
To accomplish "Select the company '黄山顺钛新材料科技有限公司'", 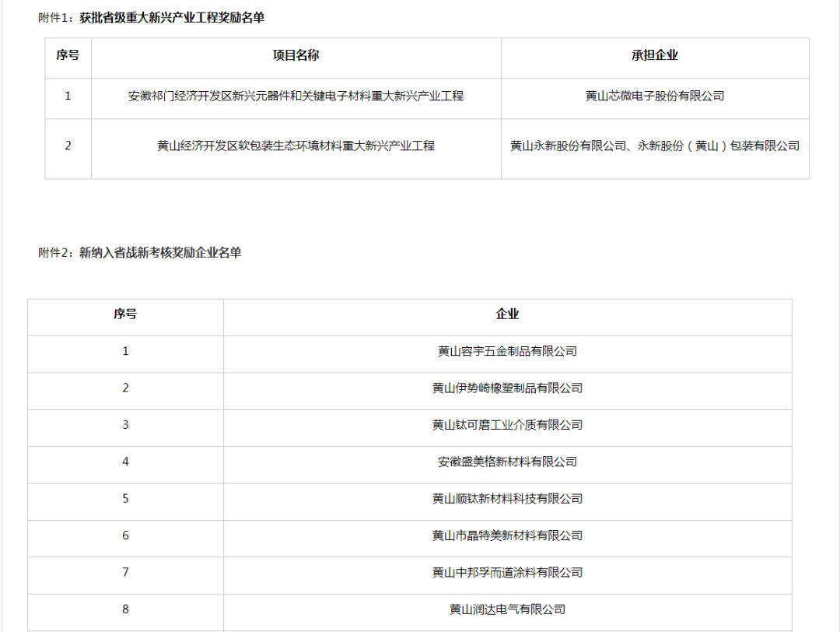I will click(x=507, y=499).
